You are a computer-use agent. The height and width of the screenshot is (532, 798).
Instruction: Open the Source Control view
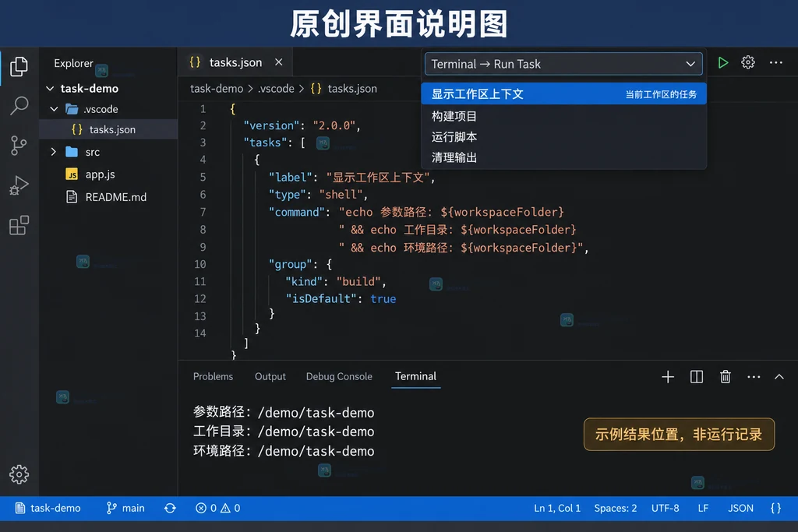[19, 146]
